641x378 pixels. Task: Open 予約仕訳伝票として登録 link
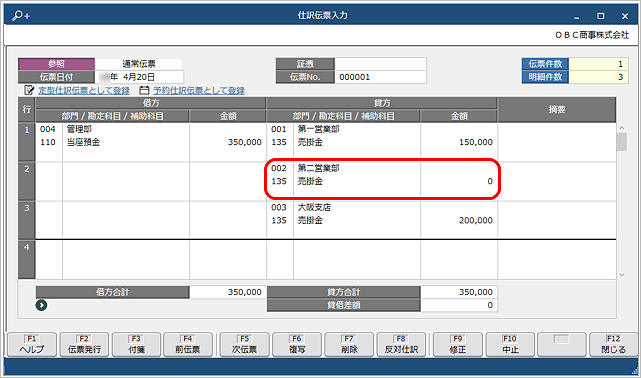coord(199,90)
